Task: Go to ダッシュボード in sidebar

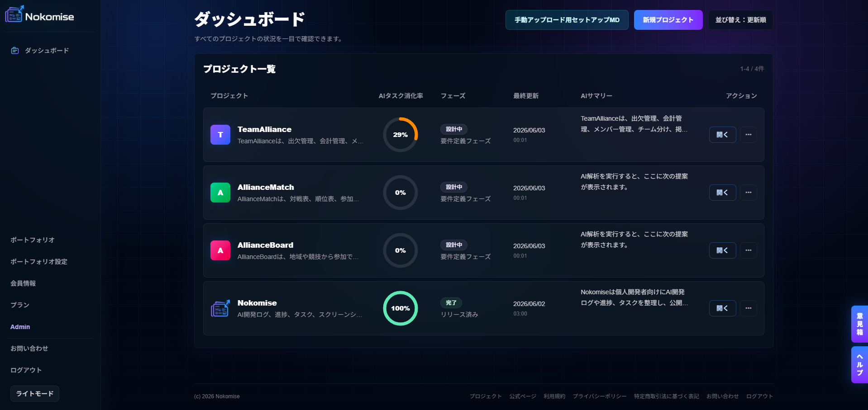Action: click(x=47, y=51)
